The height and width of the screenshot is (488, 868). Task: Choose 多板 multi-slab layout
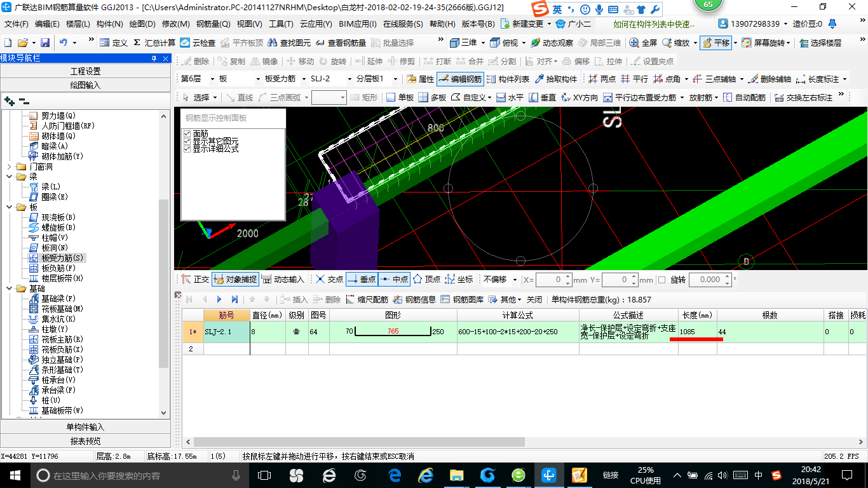coord(432,97)
